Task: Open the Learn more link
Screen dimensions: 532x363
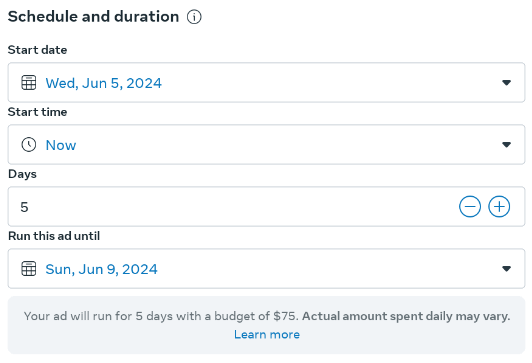Action: 267,335
